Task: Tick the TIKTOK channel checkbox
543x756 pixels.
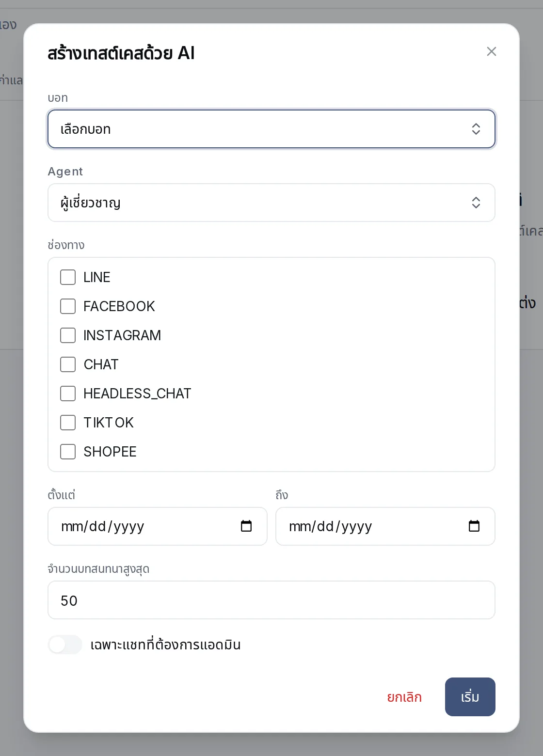Action: (68, 423)
